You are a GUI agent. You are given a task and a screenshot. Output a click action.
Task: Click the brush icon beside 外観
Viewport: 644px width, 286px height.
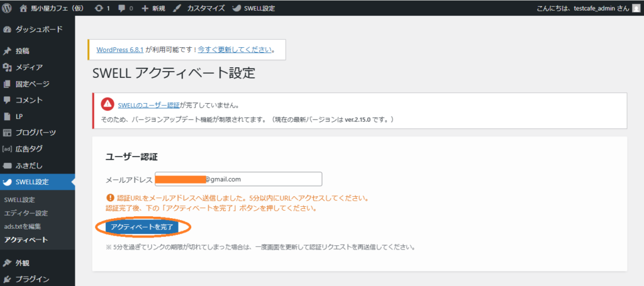(x=6, y=263)
